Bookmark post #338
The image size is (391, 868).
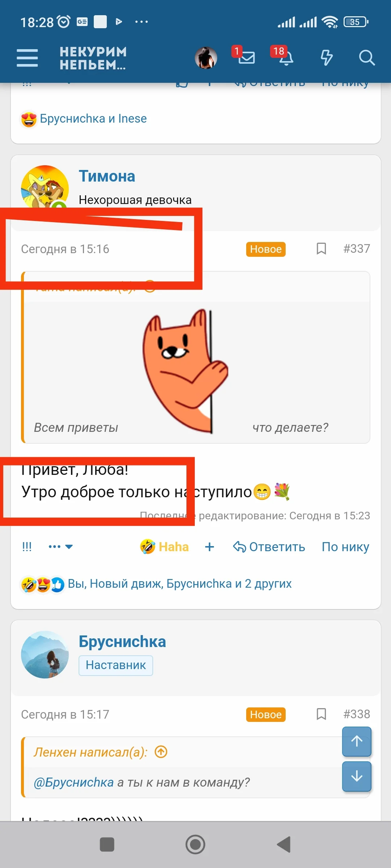(321, 714)
